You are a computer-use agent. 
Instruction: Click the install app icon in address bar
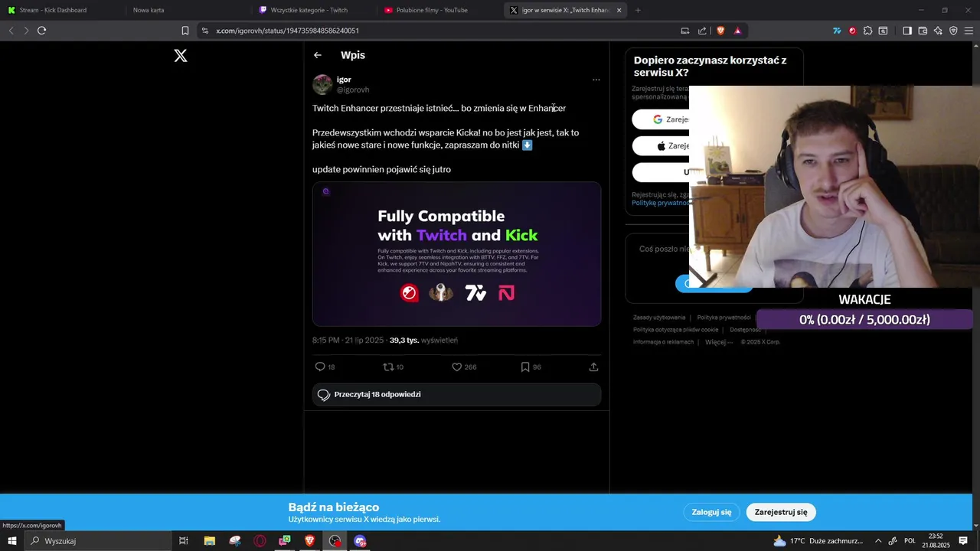(685, 31)
